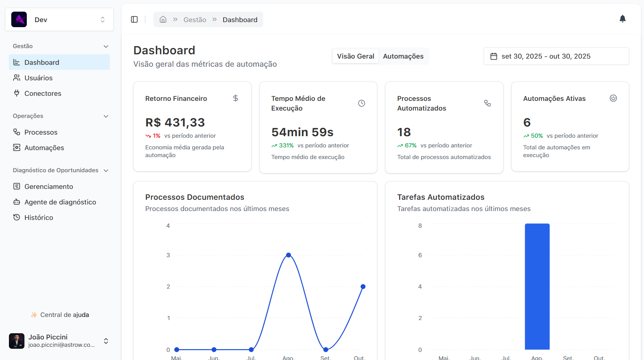Click João Piccini's profile photo
The width and height of the screenshot is (644, 360).
17,341
